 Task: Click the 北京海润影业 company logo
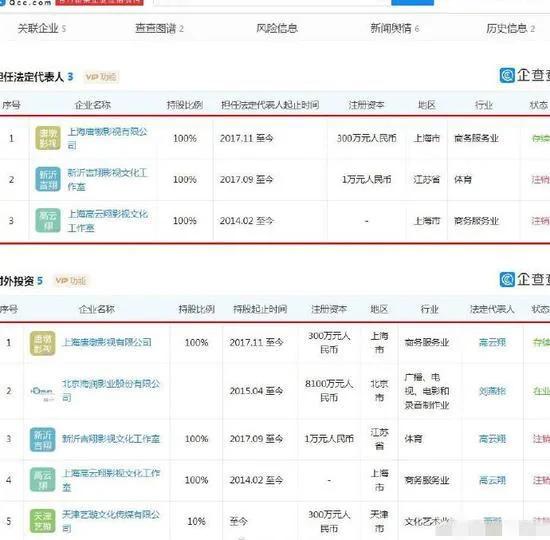[42, 391]
